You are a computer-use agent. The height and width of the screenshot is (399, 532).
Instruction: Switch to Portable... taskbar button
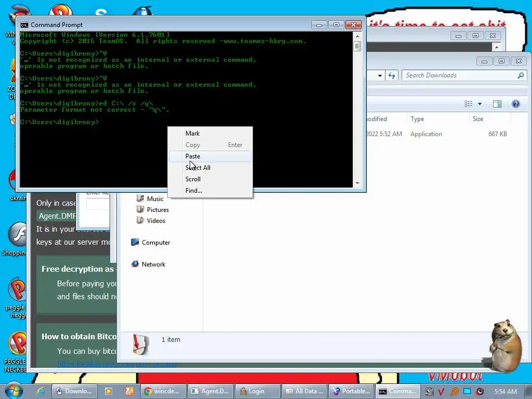352,391
